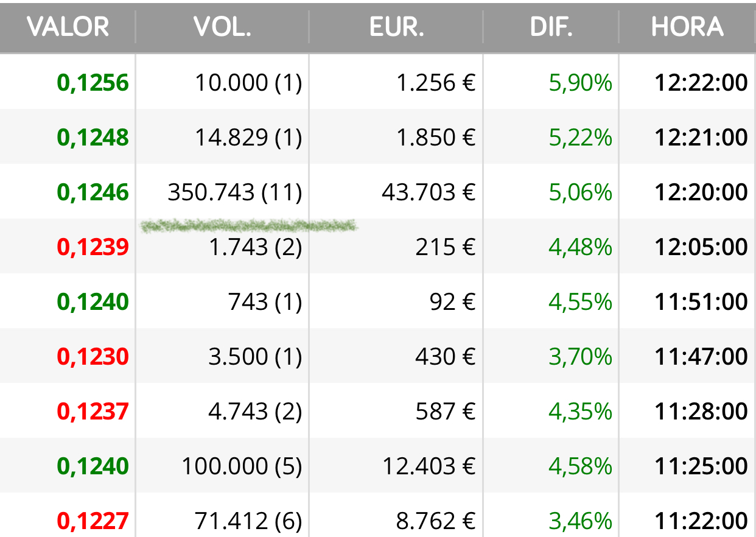Select the 92 € amount cell
This screenshot has height=537, width=756.
(x=451, y=302)
